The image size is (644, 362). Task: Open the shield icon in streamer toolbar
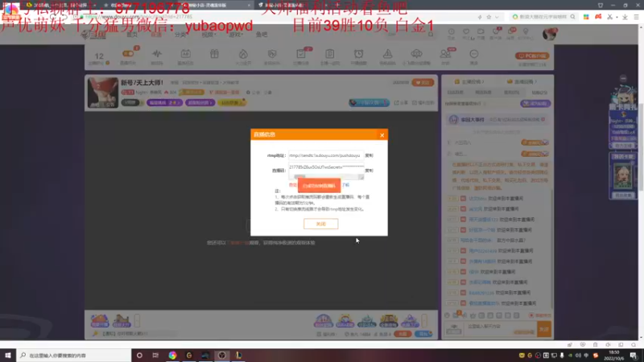[x=272, y=54]
